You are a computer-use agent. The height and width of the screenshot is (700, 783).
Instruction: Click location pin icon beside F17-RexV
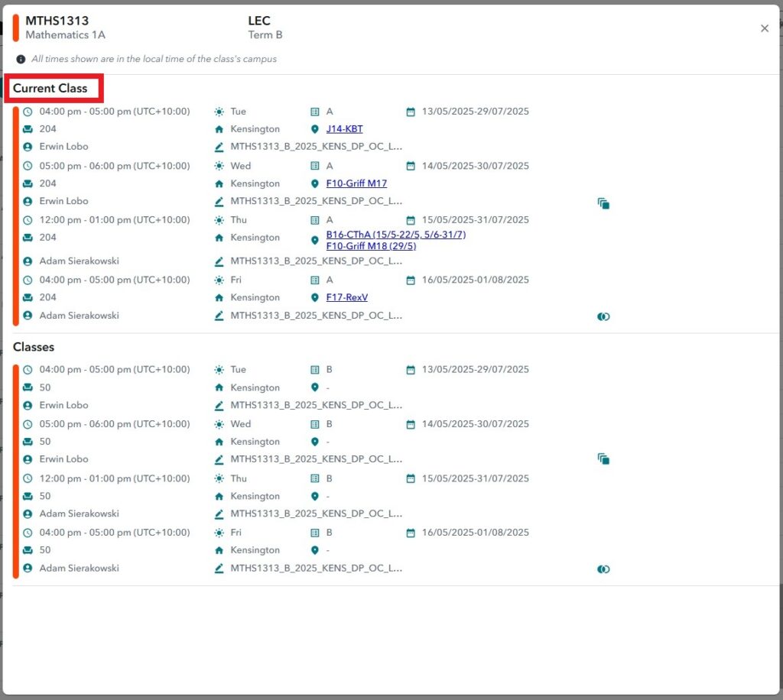[314, 298]
